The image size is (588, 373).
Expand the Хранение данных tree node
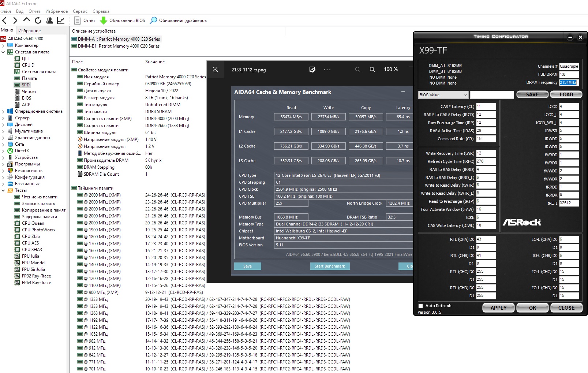pos(3,138)
